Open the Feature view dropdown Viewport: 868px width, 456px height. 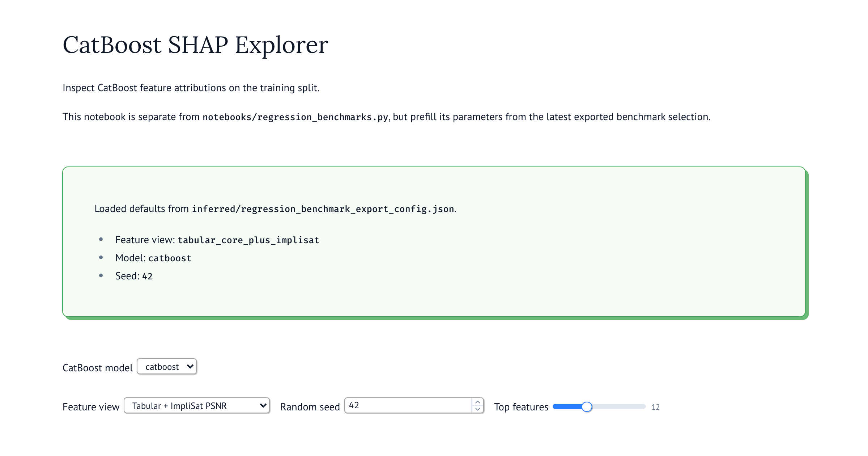[197, 405]
